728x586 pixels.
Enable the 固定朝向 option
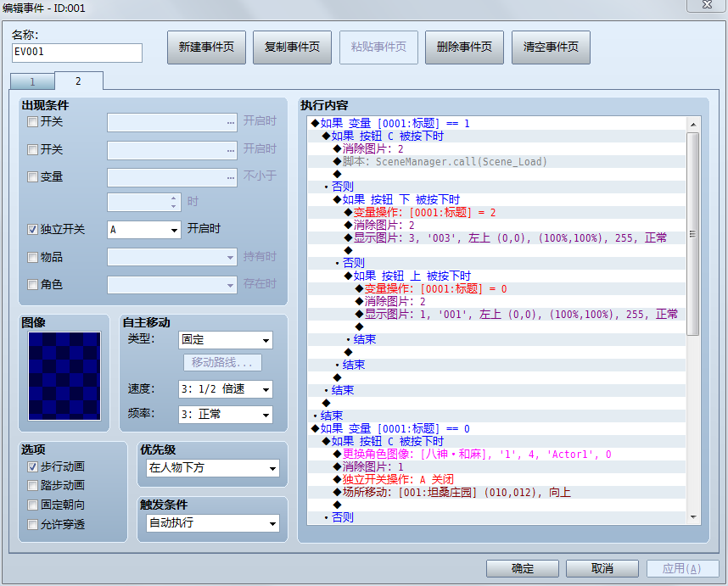[32, 505]
